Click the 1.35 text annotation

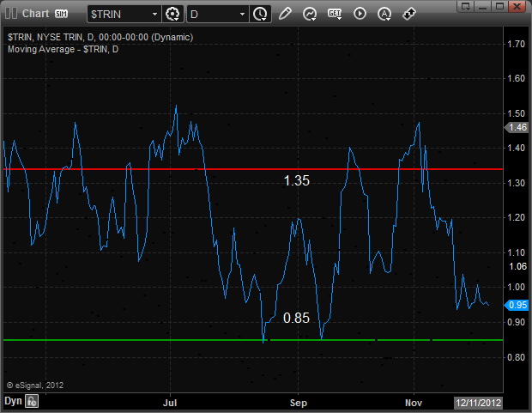point(297,180)
